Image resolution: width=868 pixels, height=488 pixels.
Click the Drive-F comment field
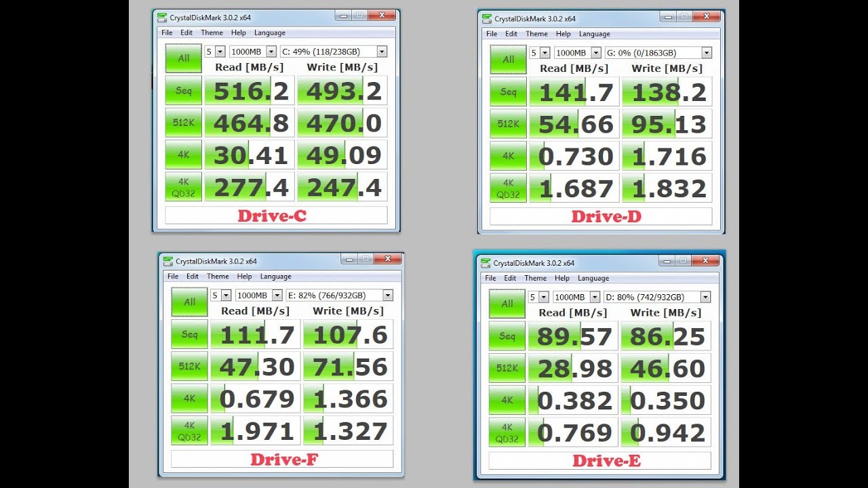click(282, 460)
